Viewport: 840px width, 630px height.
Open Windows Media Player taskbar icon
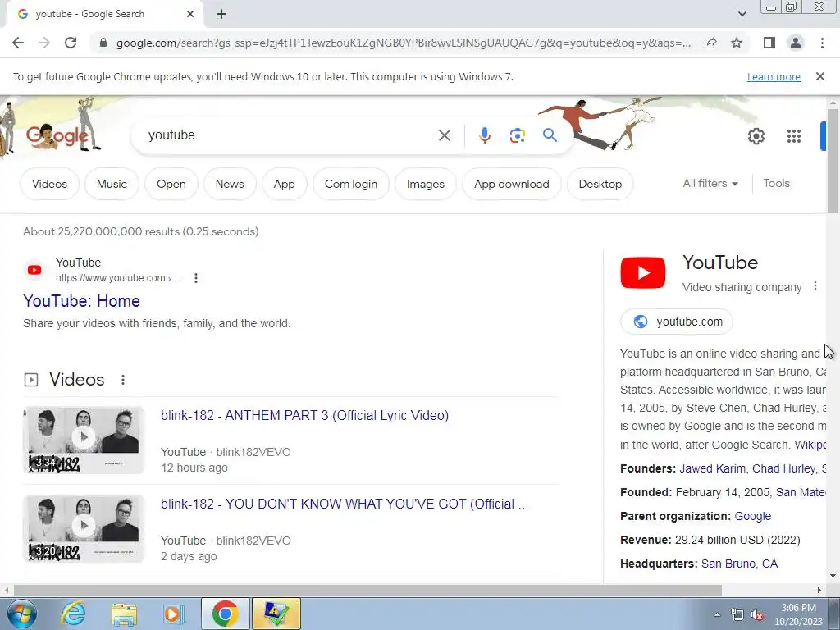point(174,614)
